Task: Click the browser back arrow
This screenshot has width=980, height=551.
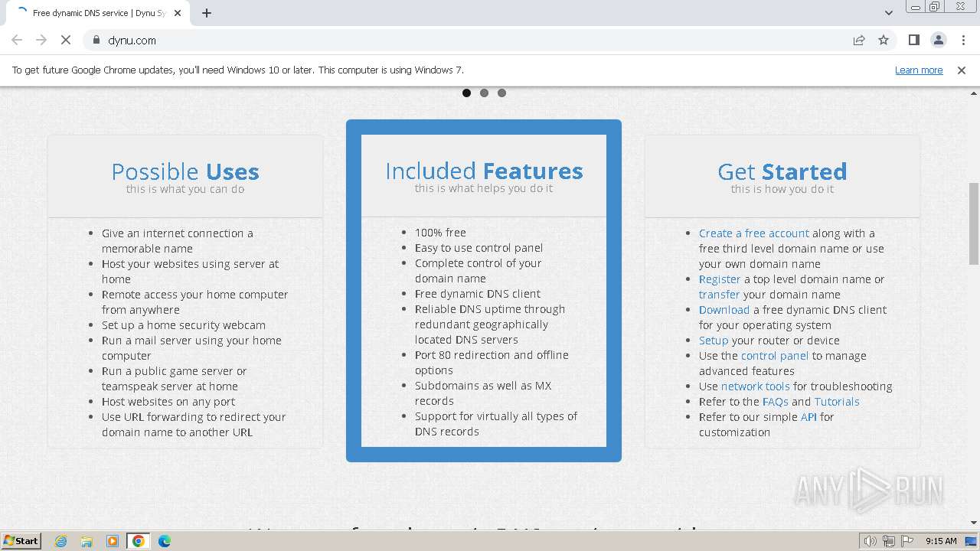Action: (17, 40)
